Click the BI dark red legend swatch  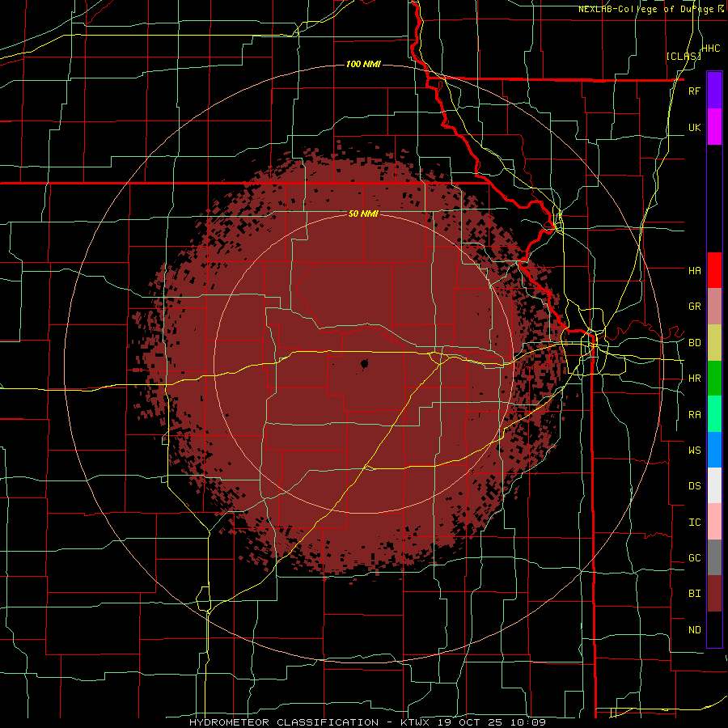714,594
